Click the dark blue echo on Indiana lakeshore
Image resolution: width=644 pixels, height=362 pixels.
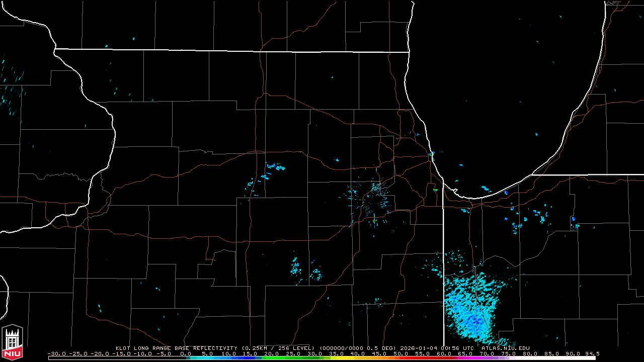pyautogui.click(x=506, y=193)
